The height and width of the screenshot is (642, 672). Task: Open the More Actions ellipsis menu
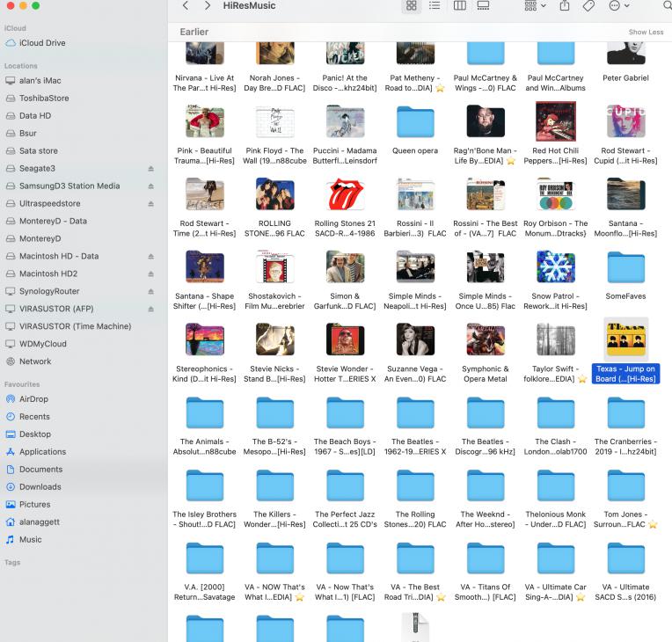[618, 6]
